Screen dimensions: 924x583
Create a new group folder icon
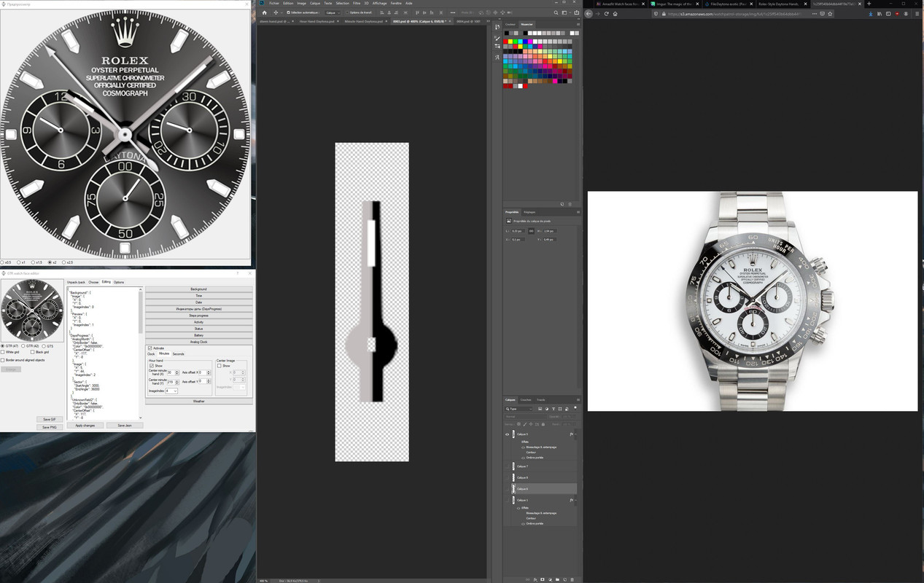[x=557, y=579]
